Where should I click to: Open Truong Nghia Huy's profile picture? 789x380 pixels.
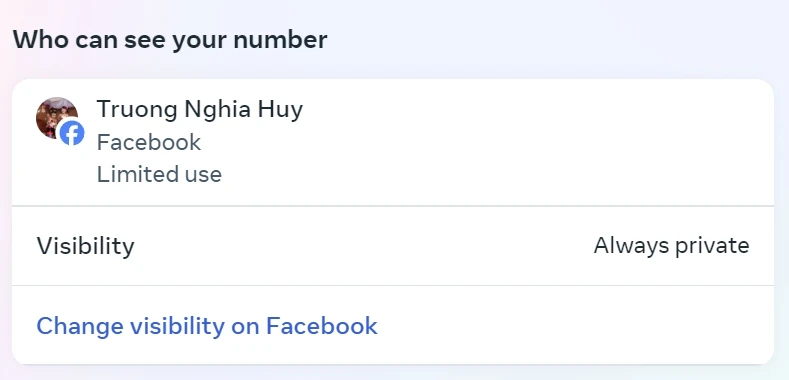(x=56, y=118)
